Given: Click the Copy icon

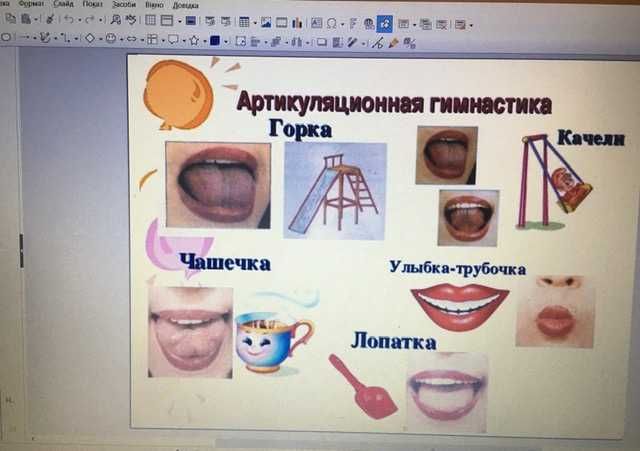Looking at the screenshot, I should tap(11, 18).
